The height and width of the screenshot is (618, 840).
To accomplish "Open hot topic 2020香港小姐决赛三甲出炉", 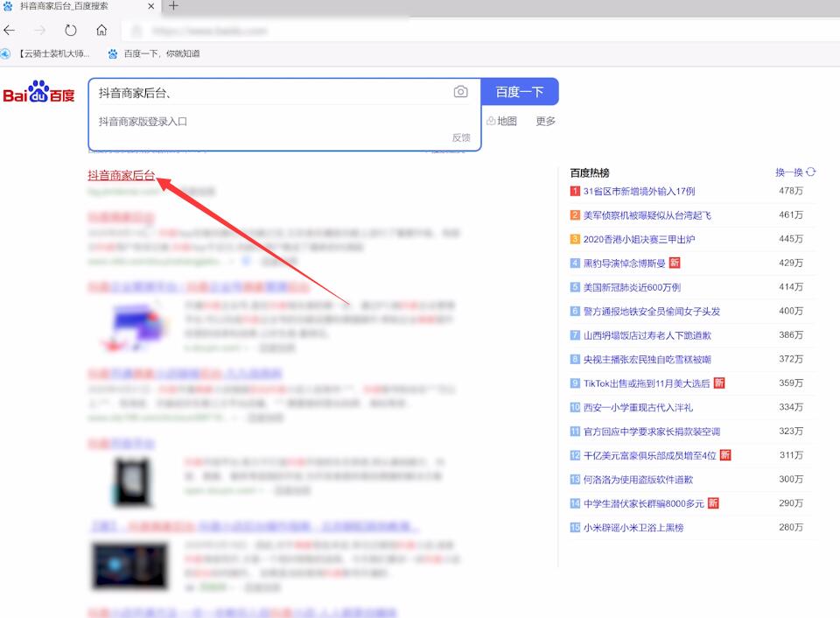I will [639, 240].
